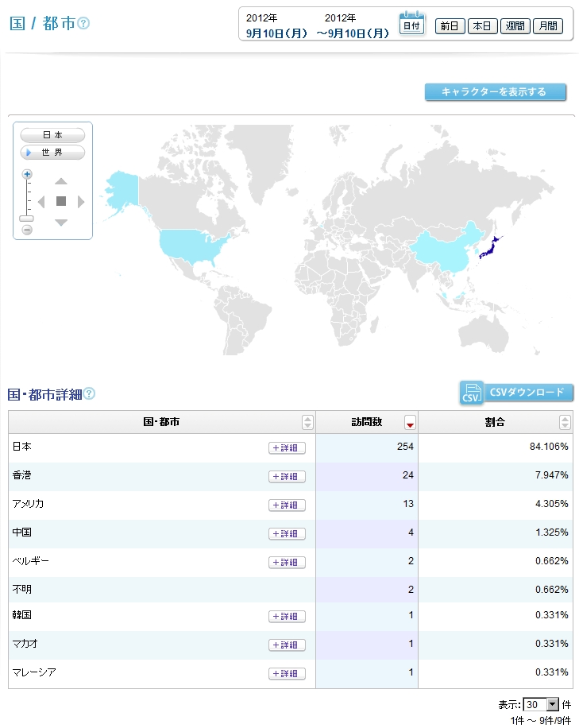Switch the map to 日本 view
This screenshot has height=728, width=579.
52,136
